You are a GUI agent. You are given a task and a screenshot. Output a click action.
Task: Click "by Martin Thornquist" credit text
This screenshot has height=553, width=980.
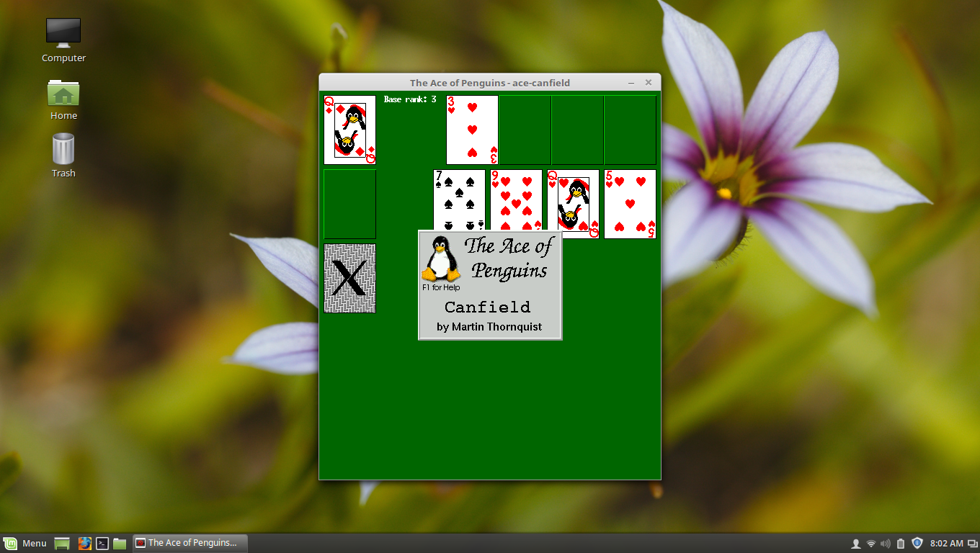(489, 327)
